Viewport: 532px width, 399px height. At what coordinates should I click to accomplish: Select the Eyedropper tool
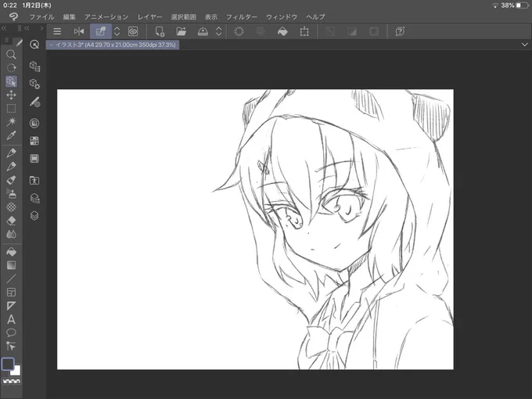click(x=11, y=135)
